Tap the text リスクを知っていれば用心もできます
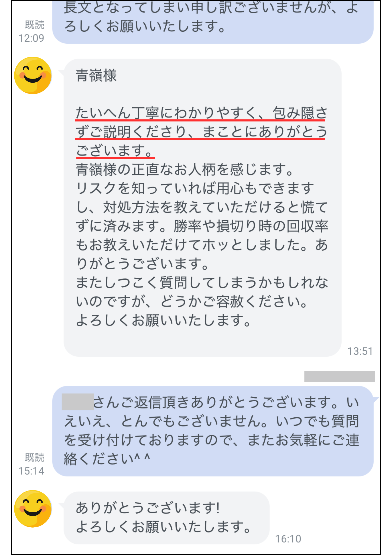This screenshot has width=392, height=555. coord(195,188)
